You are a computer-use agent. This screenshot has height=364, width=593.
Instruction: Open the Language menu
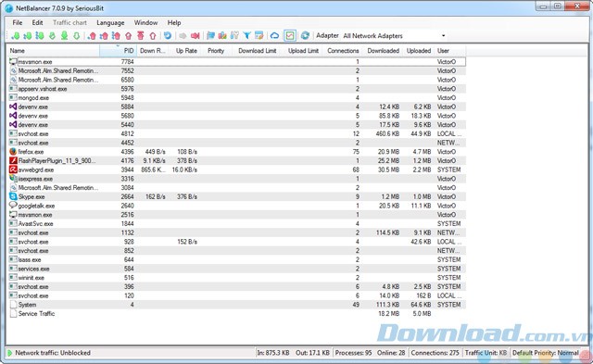pyautogui.click(x=110, y=22)
